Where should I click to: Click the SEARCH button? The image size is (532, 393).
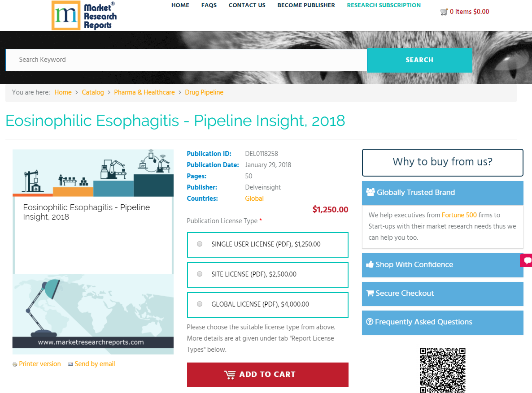(419, 60)
